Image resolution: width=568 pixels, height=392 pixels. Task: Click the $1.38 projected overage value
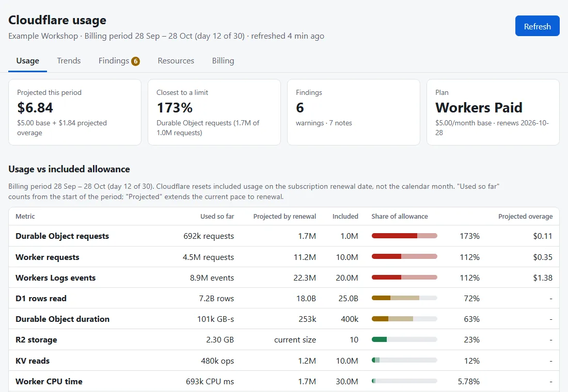(x=543, y=277)
